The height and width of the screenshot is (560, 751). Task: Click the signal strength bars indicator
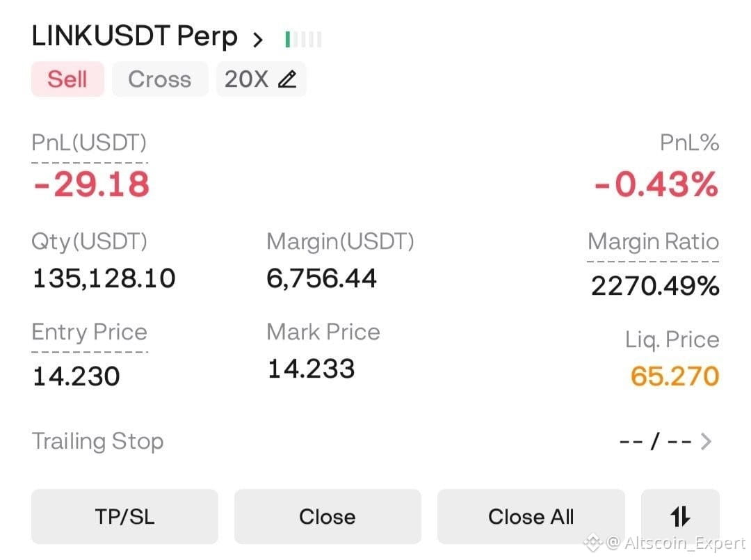pos(303,39)
